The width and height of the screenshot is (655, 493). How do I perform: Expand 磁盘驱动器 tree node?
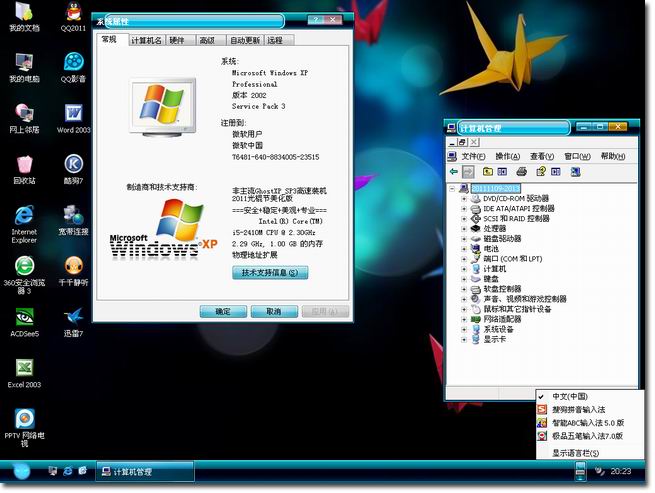pos(464,239)
